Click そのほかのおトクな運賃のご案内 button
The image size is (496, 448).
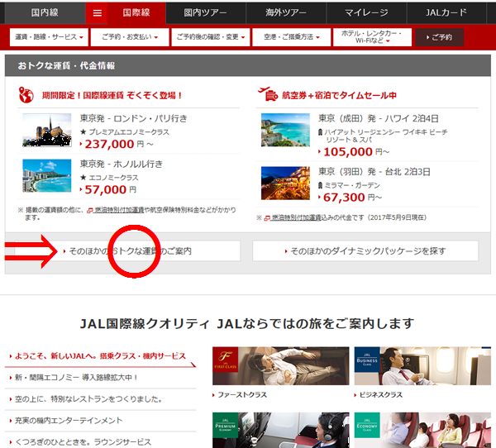127,251
